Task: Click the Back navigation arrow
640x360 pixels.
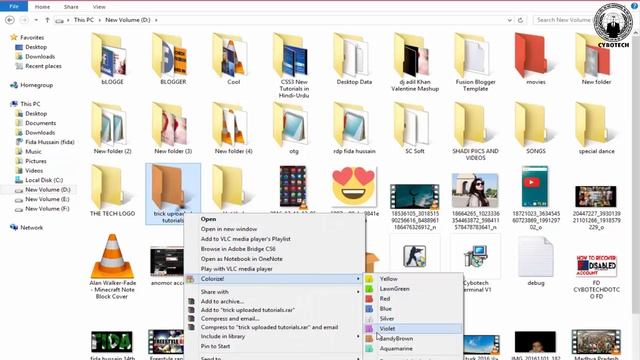Action: click(10, 20)
